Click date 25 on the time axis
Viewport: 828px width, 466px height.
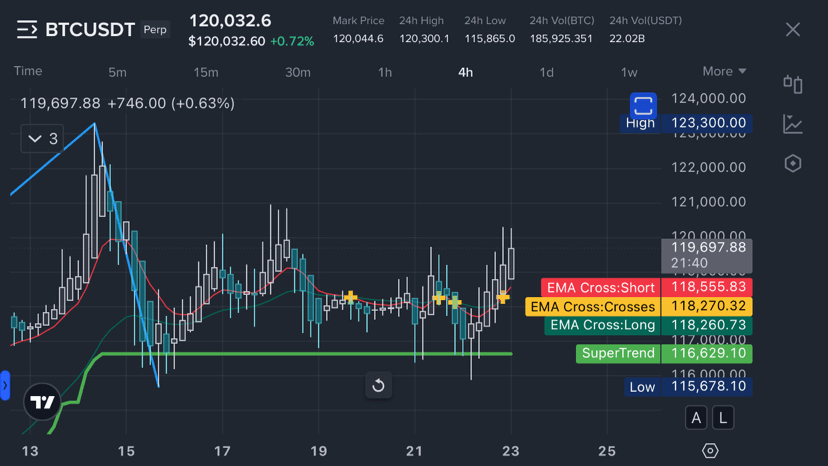[x=607, y=451]
